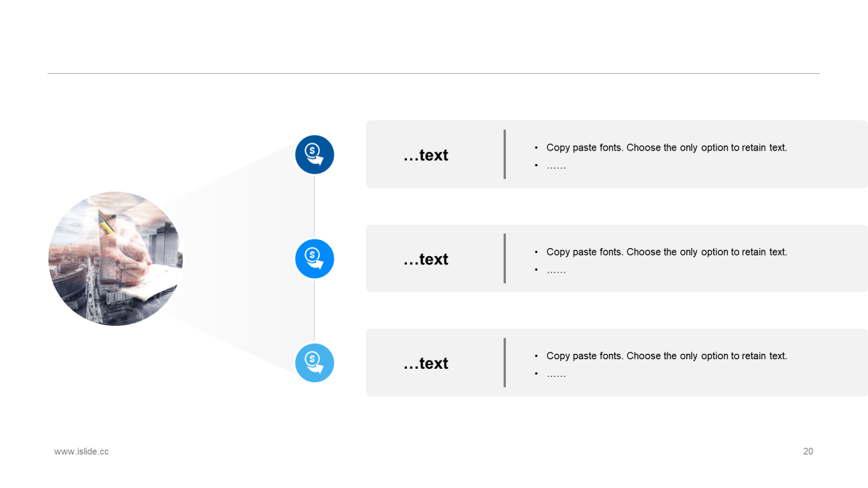
Task: Click the horizontal line across the slide top
Action: click(x=434, y=73)
